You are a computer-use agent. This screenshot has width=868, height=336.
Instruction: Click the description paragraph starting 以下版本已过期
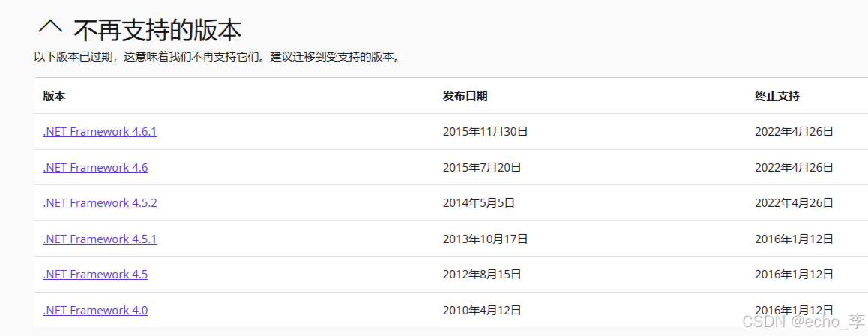(x=217, y=58)
